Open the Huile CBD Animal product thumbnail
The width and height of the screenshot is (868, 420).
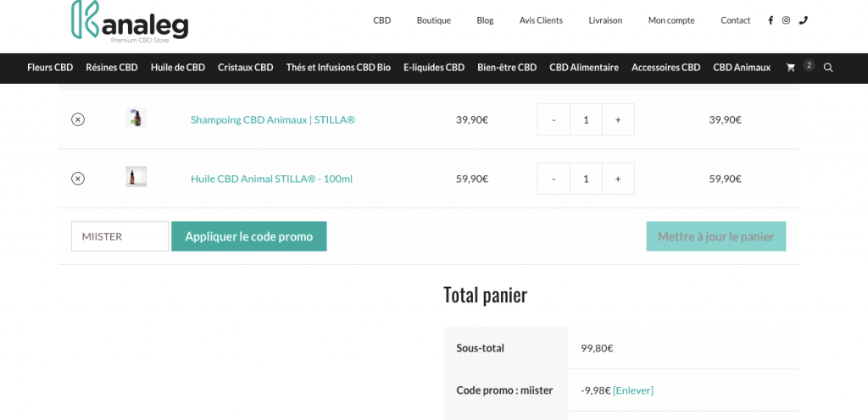[x=136, y=177]
